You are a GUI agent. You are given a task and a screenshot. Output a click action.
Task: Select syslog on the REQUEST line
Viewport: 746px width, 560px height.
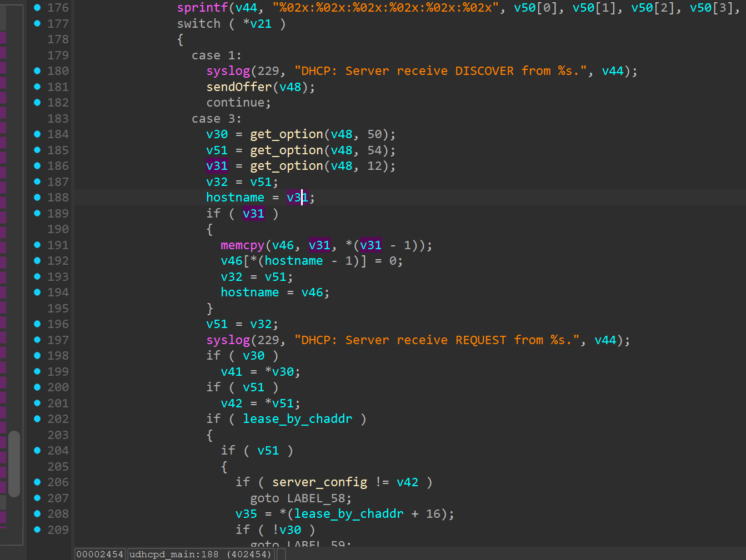coord(228,340)
